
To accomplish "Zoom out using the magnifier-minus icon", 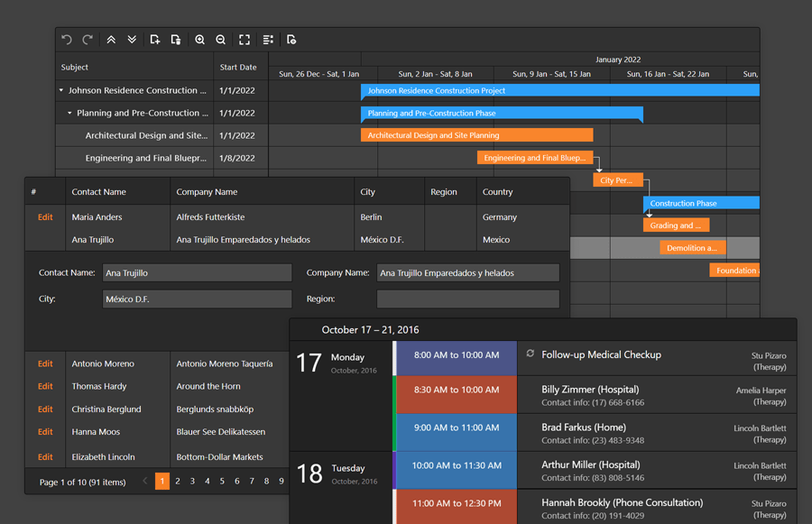I will [221, 40].
